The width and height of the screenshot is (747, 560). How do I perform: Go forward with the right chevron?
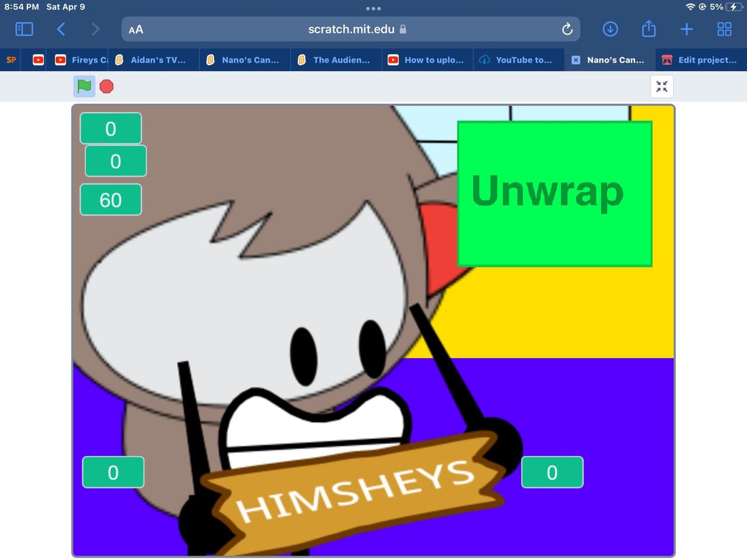[96, 29]
